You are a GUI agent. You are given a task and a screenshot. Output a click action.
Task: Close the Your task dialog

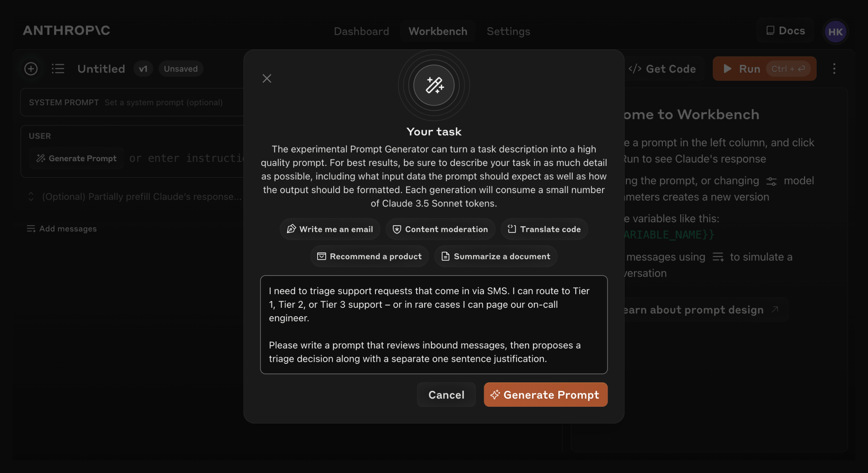[x=267, y=78]
